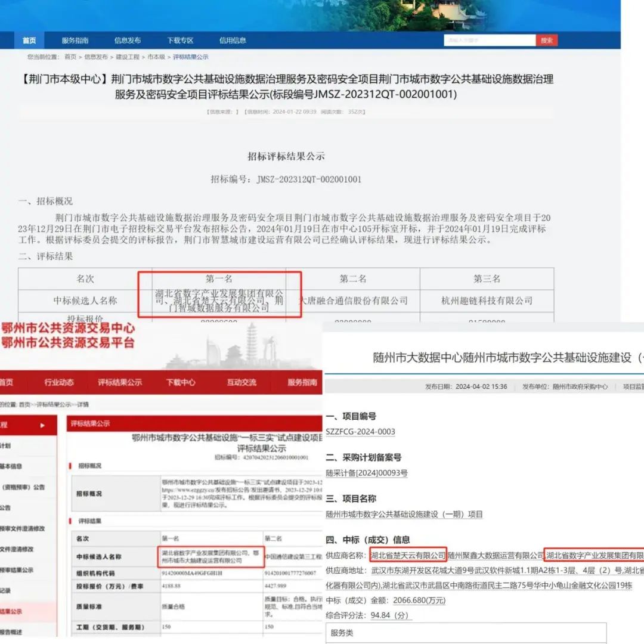The image size is (644, 644).
Task: Open 预审结果公示 in the Ezhou sidebar
Action: (x=17, y=570)
